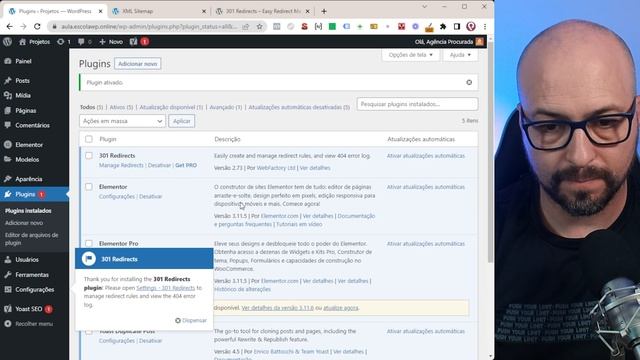The width and height of the screenshot is (640, 360).
Task: Focus the Pesquisar plugins instalados search field
Action: point(417,104)
